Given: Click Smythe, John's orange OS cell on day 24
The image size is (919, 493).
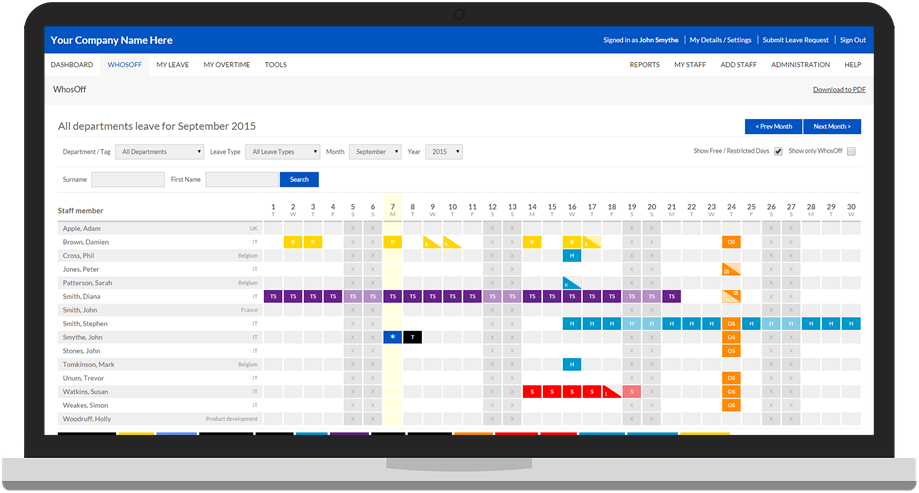Looking at the screenshot, I should pos(731,337).
